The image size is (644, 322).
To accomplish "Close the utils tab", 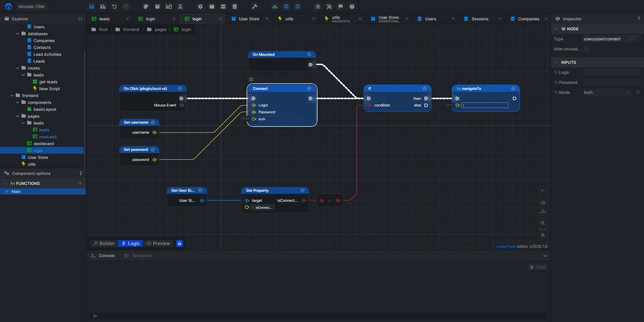I will [x=314, y=19].
